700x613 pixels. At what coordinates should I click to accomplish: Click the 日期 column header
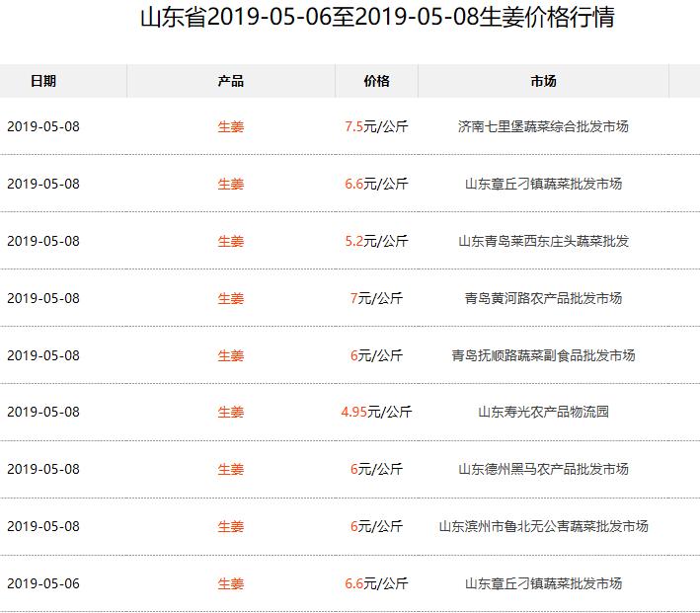[x=43, y=81]
